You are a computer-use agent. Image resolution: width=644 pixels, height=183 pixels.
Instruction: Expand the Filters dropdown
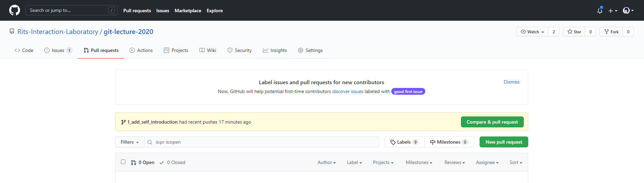point(130,142)
